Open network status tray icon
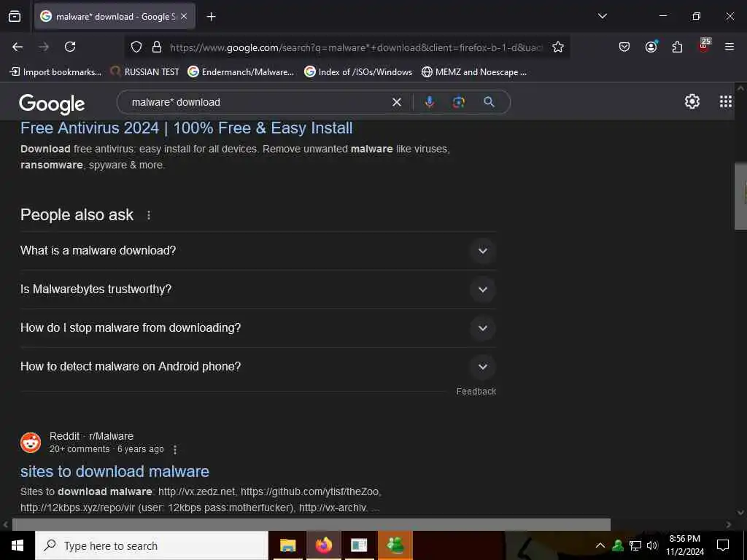The height and width of the screenshot is (560, 747). [635, 545]
